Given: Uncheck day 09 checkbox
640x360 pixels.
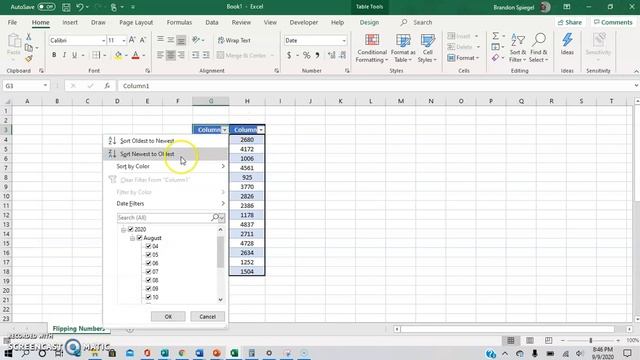Looking at the screenshot, I should (x=148, y=289).
